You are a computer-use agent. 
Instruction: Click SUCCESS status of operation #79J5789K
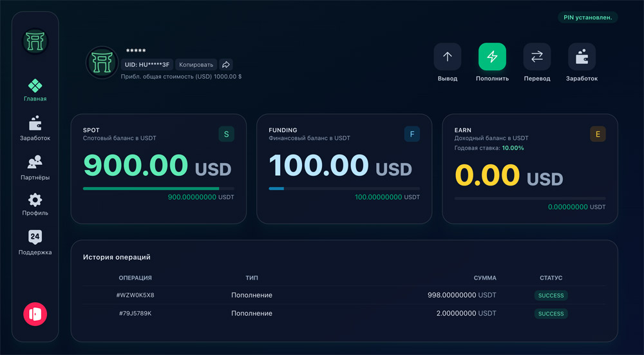pyautogui.click(x=551, y=314)
